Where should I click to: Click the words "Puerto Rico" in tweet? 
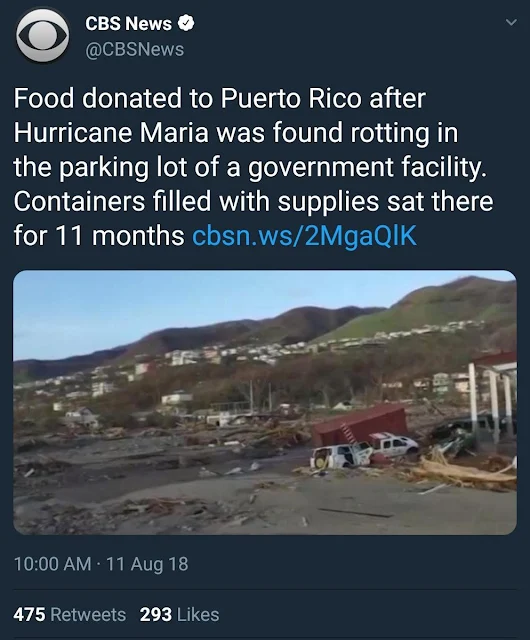[x=291, y=99]
